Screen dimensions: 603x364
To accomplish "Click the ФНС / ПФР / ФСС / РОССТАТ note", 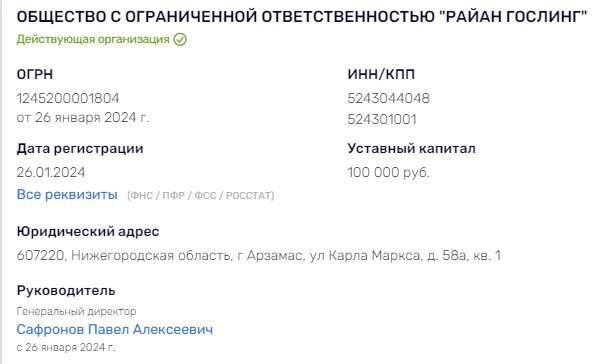I will [201, 196].
